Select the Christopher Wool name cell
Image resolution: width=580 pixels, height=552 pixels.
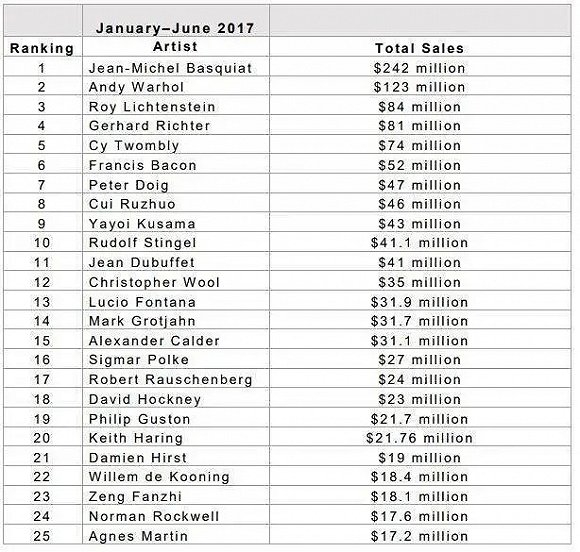(176, 282)
